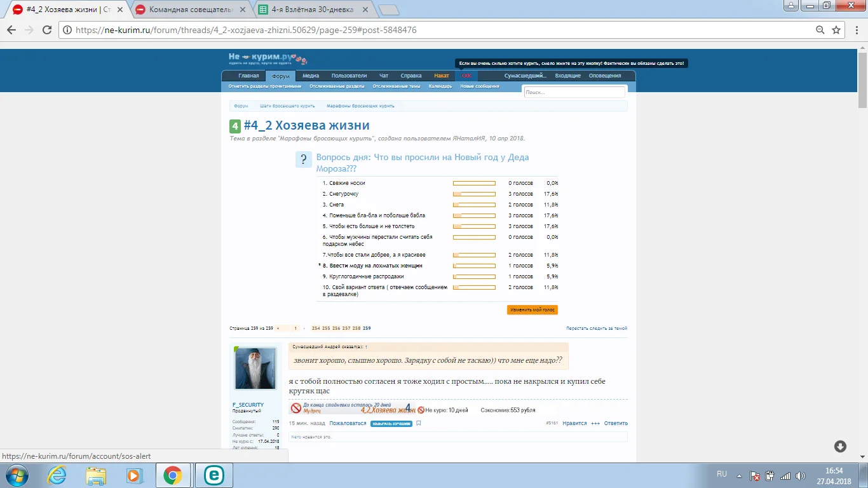Click the power plug icon in tray

click(770, 475)
